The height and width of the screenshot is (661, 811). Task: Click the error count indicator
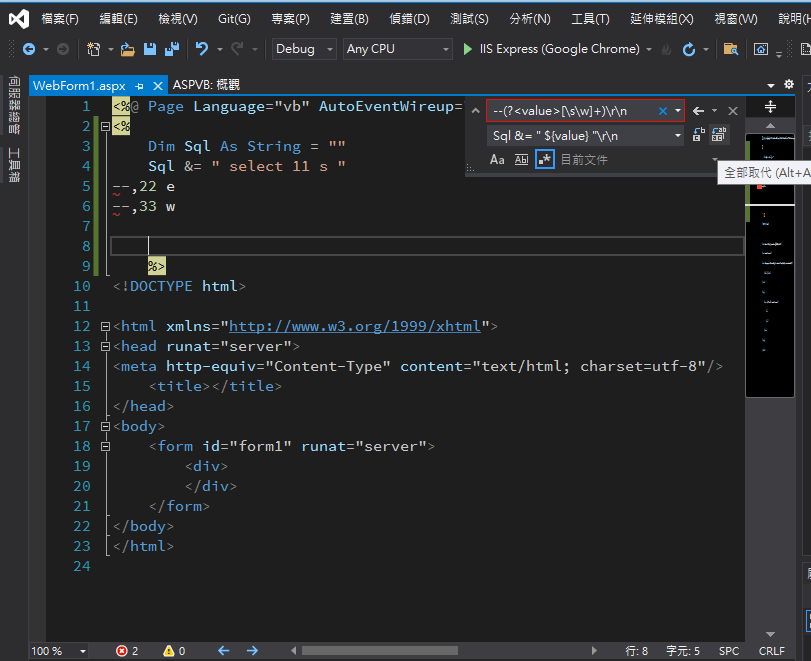click(x=128, y=651)
